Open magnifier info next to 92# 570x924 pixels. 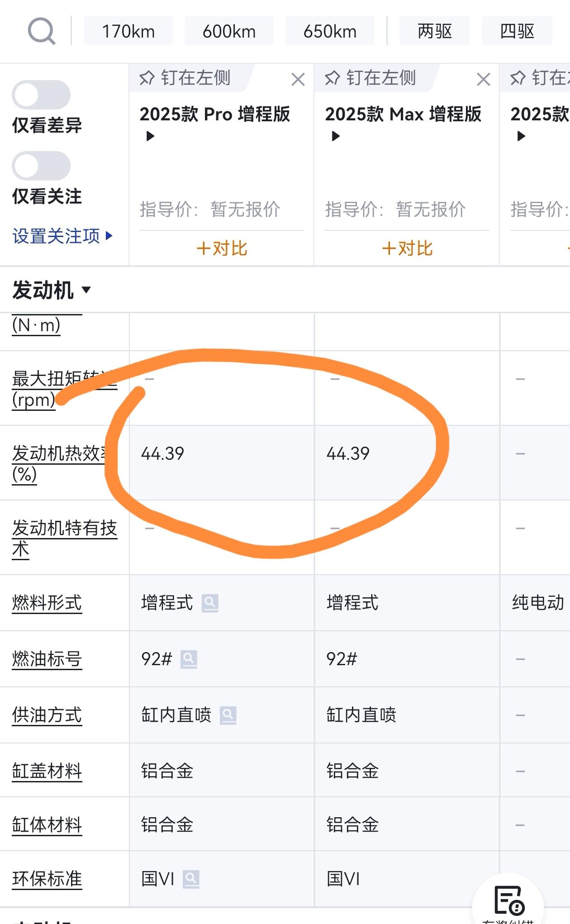click(x=189, y=659)
